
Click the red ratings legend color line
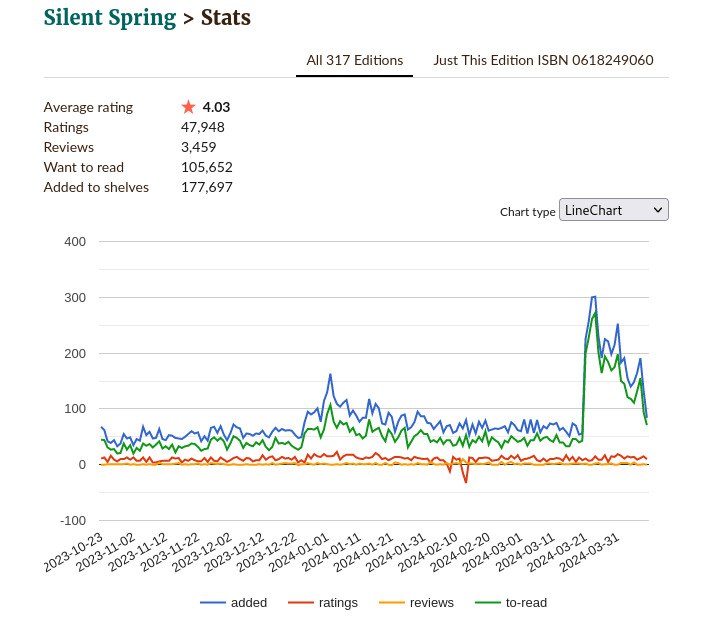[x=301, y=602]
